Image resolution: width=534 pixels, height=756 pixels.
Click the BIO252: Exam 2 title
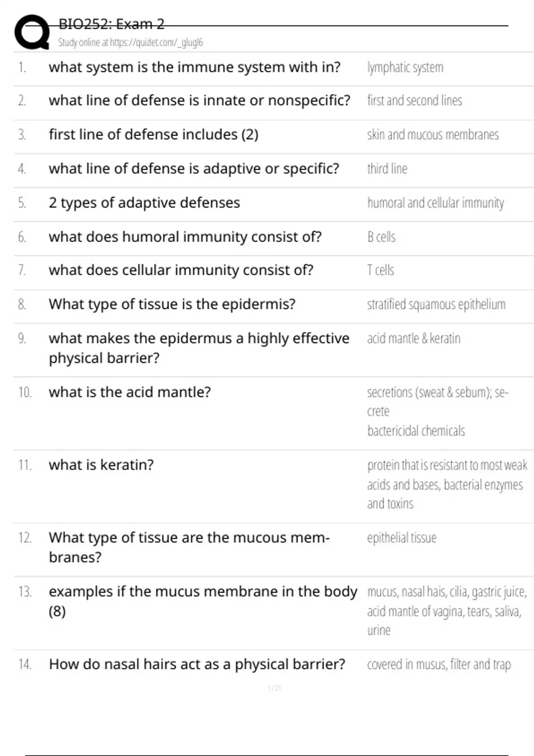[x=111, y=24]
